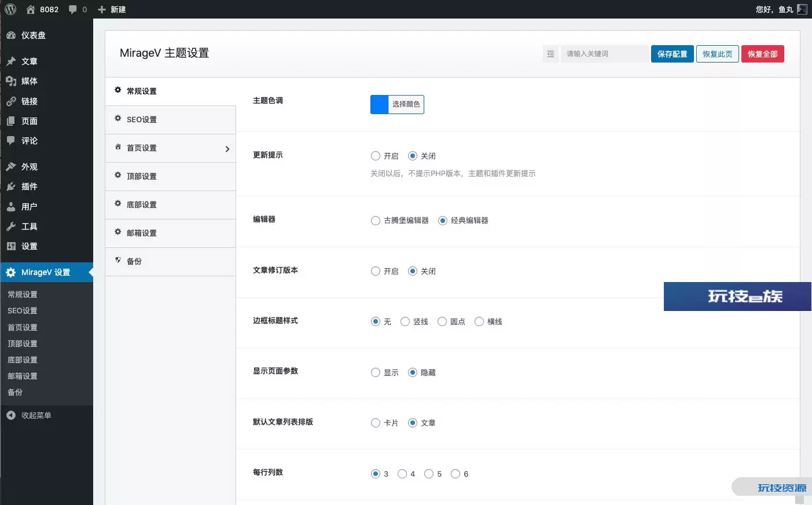Open 常规设置 settings tab
The width and height of the screenshot is (812, 505).
point(171,92)
